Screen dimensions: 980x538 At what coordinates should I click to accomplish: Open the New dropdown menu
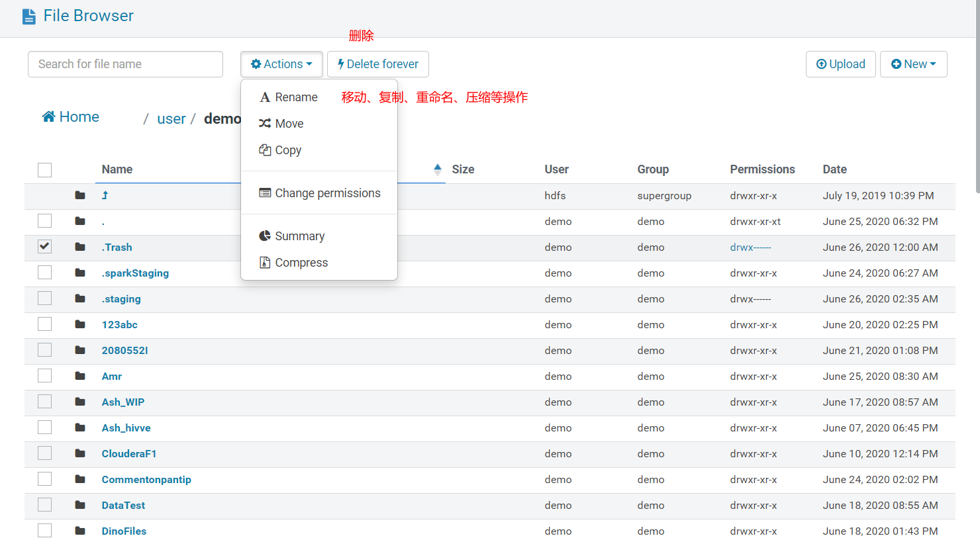[914, 64]
